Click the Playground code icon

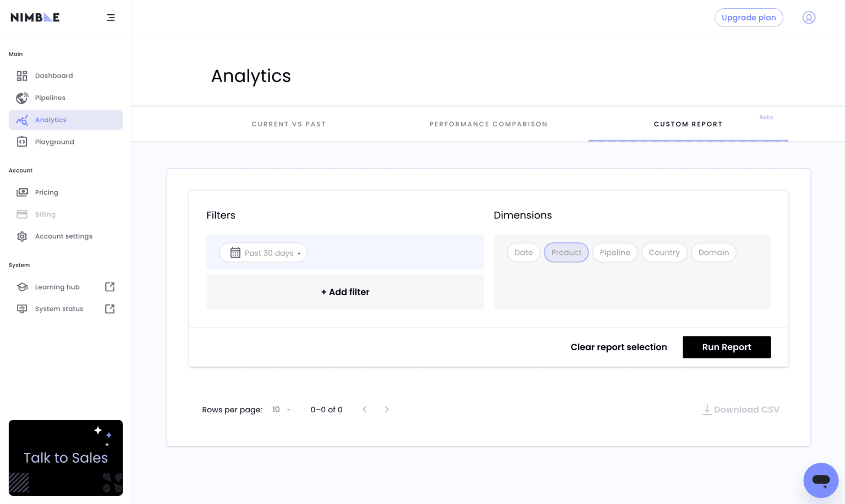tap(22, 142)
